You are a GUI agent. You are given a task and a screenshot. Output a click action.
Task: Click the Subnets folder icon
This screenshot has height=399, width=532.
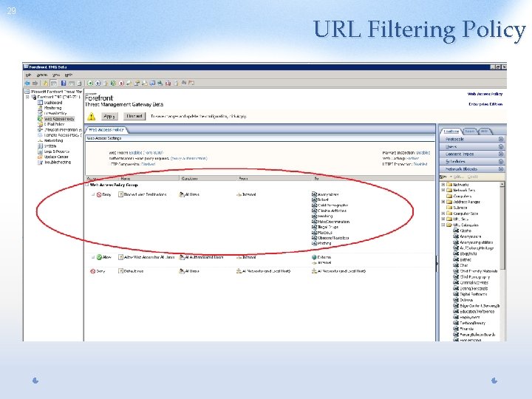(x=449, y=208)
